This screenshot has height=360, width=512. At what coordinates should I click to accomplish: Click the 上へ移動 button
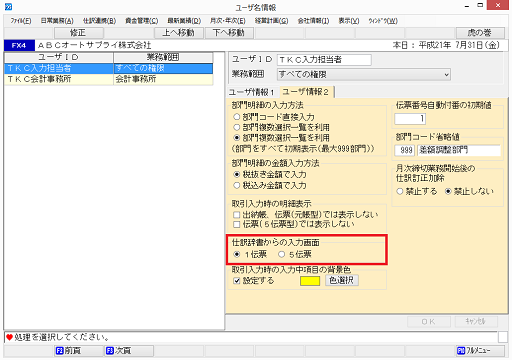[179, 33]
